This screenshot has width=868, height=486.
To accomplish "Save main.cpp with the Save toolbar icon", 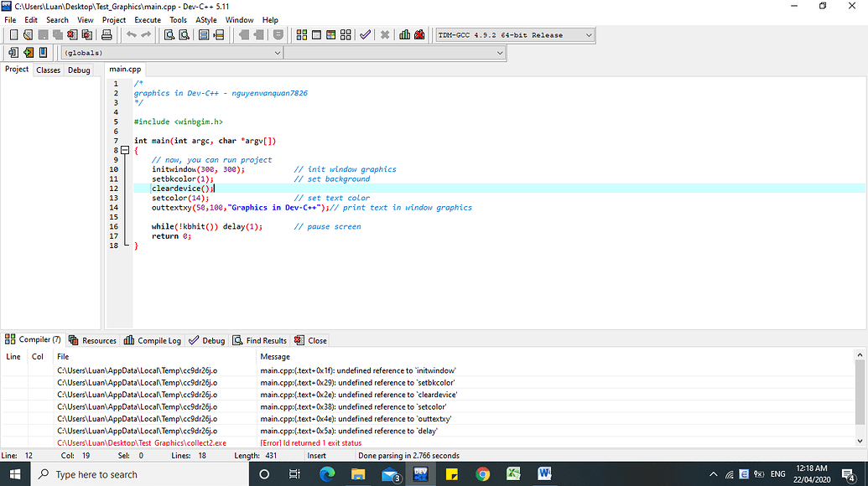I will point(43,35).
